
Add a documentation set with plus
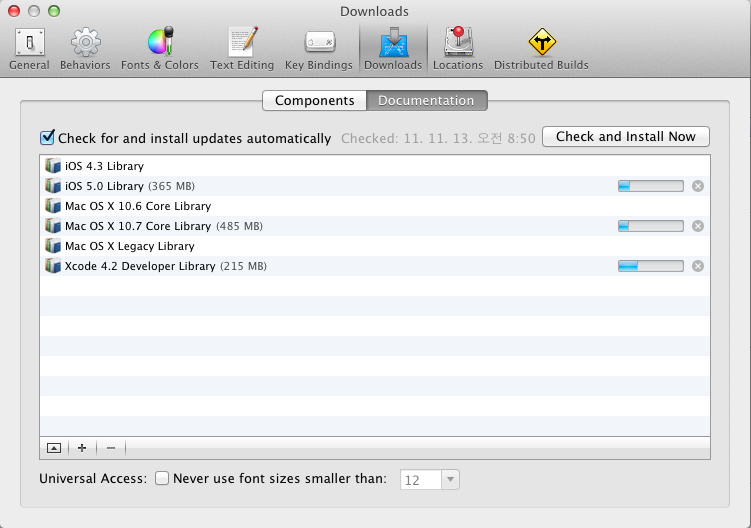click(82, 448)
